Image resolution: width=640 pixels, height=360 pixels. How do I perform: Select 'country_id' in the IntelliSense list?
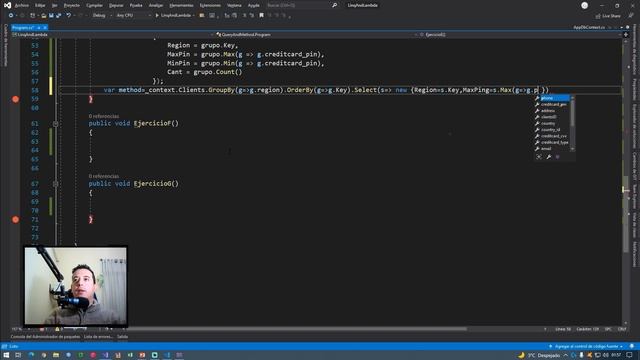[x=552, y=130]
